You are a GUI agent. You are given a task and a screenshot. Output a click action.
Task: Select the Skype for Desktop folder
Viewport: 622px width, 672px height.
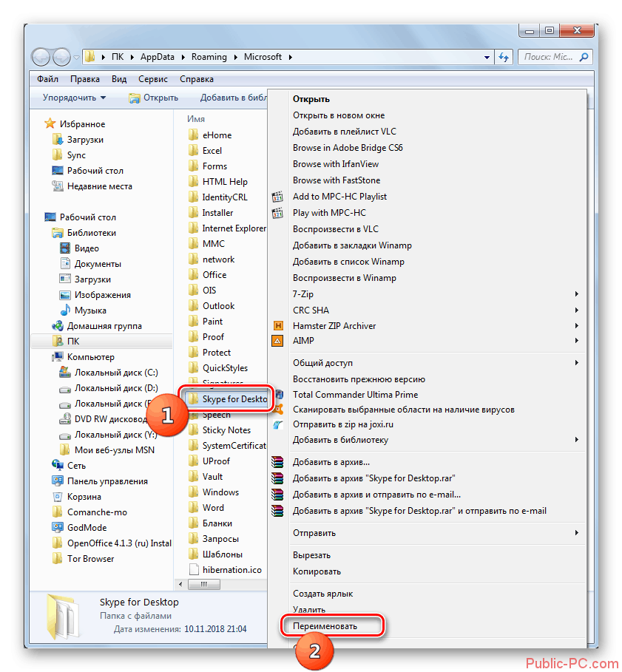tap(228, 399)
